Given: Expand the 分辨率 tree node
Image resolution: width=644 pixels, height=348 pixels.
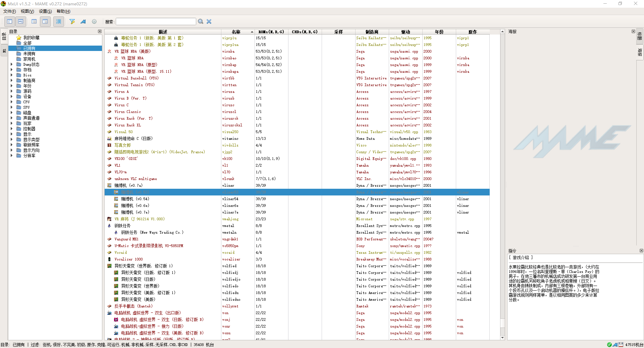Looking at the screenshot, I should (x=12, y=156).
